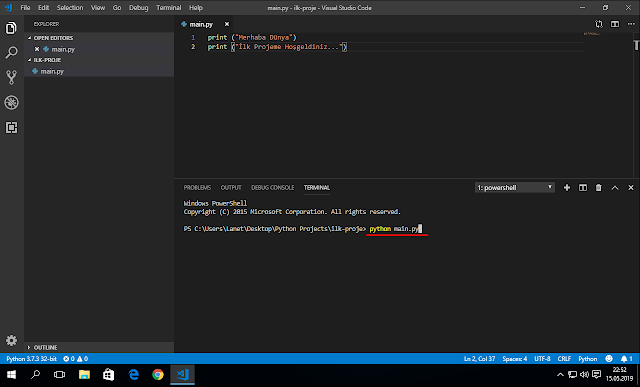Split the editor to the right

click(615, 24)
